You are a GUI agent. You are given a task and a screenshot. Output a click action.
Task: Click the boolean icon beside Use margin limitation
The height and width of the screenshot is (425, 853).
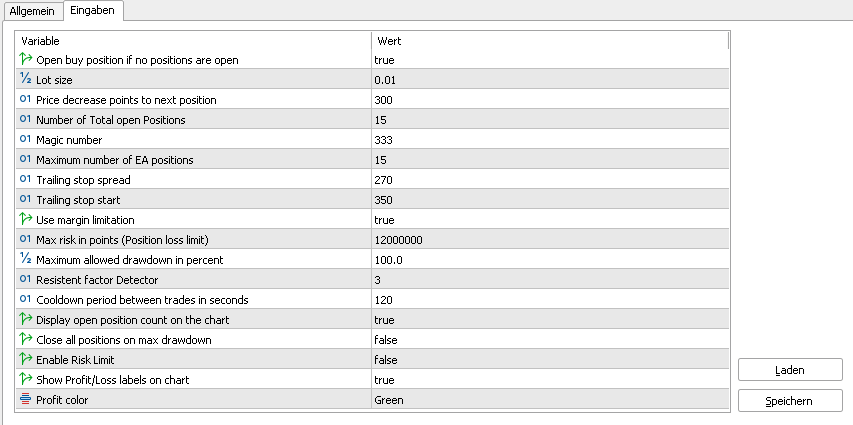25,220
